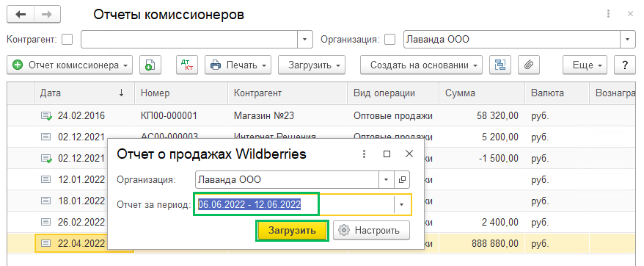Select cell Магазин №23

click(288, 116)
